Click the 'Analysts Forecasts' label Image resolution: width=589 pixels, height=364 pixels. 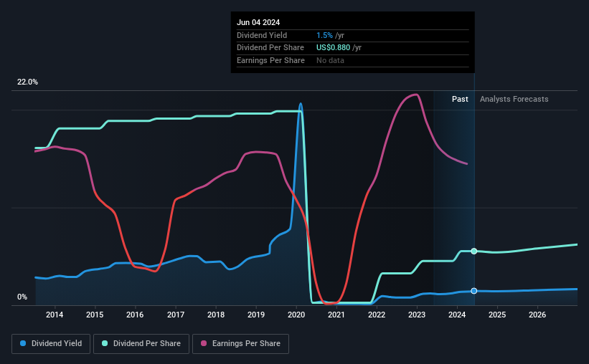514,99
